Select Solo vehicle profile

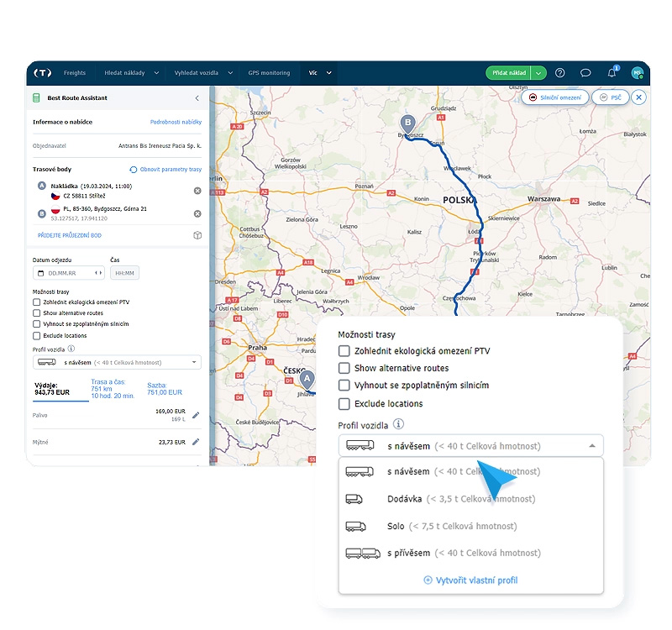[470, 526]
